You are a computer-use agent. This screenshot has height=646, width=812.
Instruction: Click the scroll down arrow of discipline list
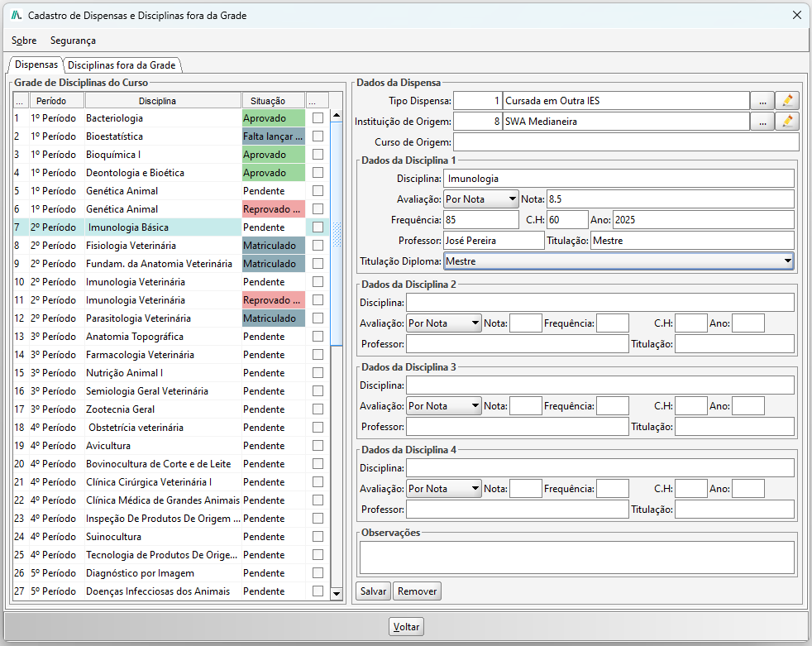click(337, 594)
